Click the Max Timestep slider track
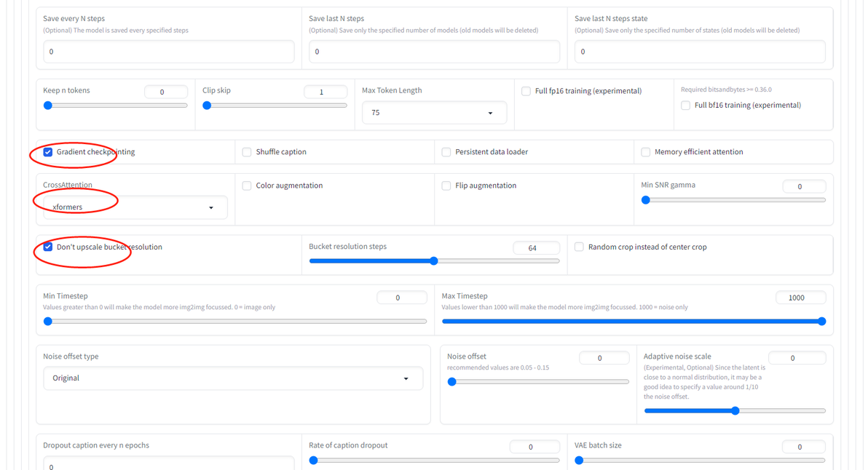 click(x=632, y=322)
